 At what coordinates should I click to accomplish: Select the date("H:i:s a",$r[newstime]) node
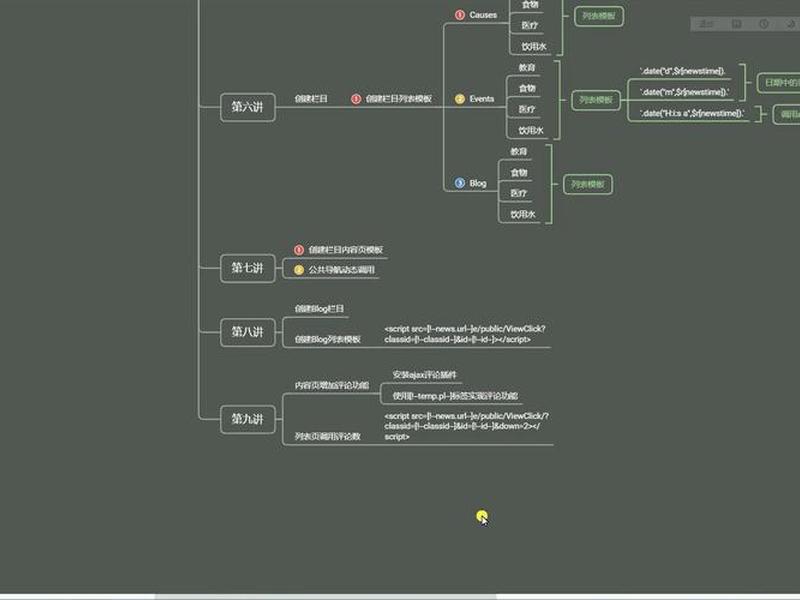click(x=692, y=113)
